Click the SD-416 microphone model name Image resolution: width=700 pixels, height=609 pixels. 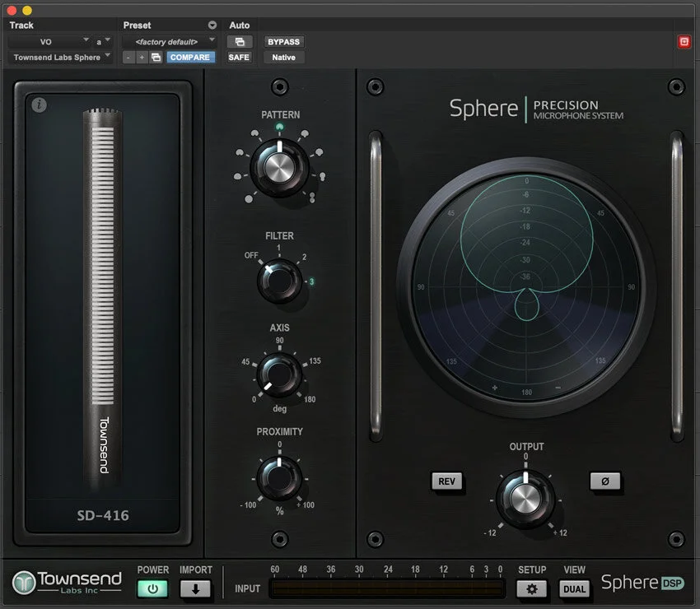point(103,516)
